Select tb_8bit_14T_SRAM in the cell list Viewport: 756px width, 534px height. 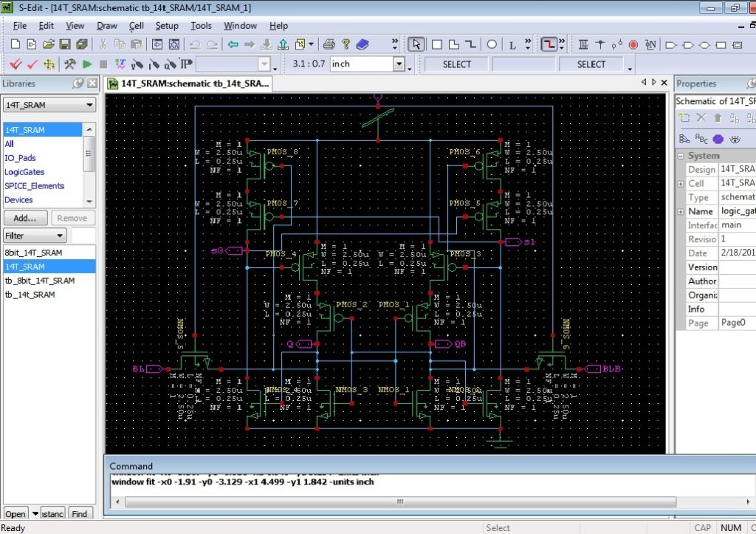coord(40,281)
